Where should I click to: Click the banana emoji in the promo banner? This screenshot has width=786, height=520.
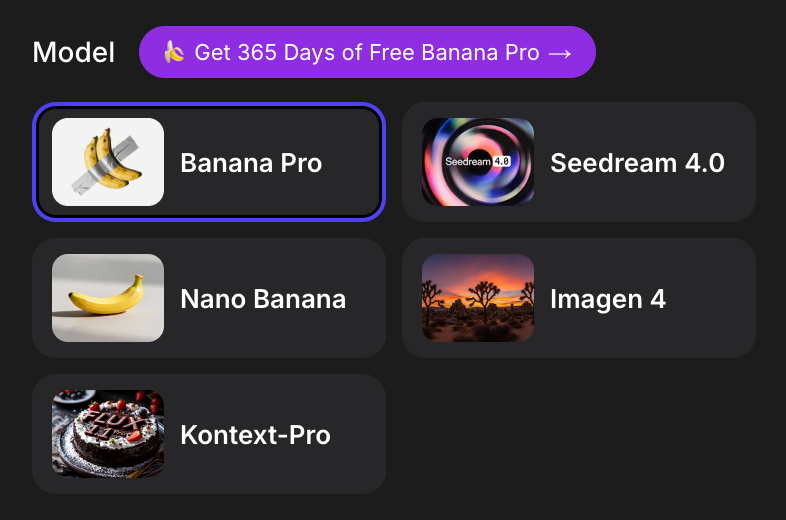tap(174, 52)
